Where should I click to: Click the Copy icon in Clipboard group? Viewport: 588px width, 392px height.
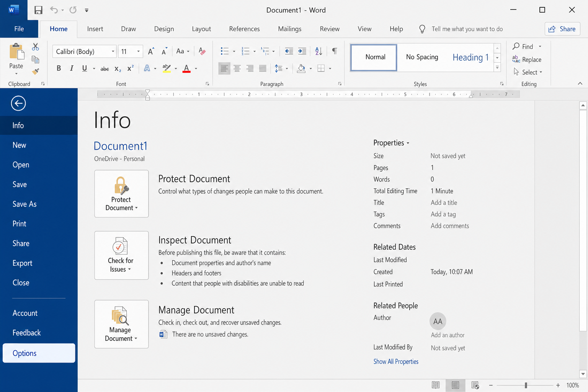[36, 59]
